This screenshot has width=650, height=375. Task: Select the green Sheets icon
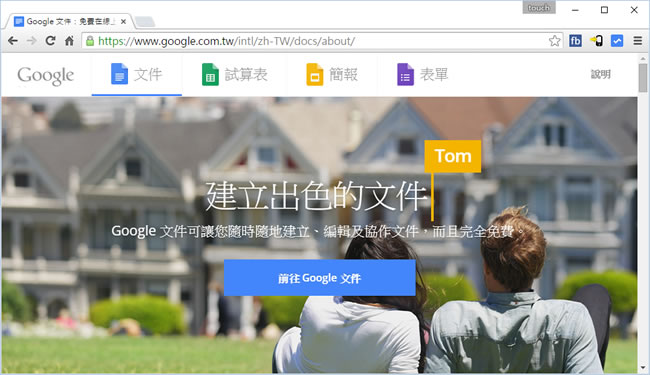(x=210, y=74)
